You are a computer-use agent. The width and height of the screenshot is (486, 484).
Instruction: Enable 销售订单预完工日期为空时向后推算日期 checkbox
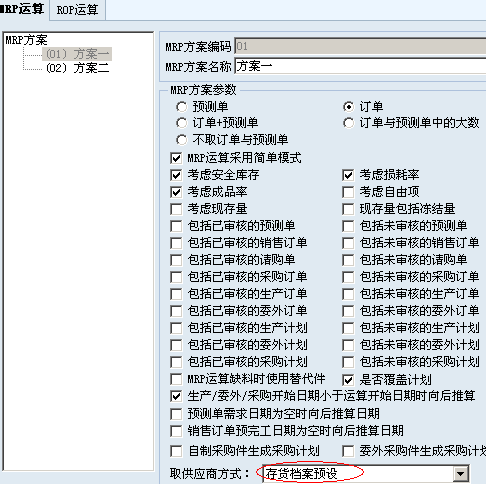pos(176,431)
